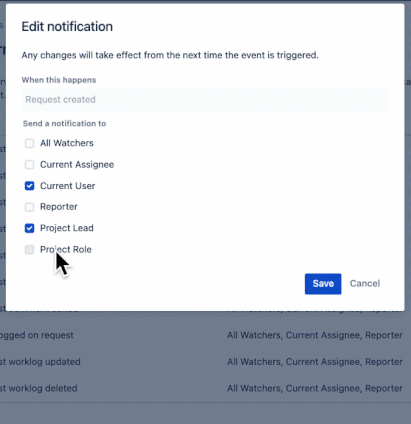This screenshot has width=411, height=424.
Task: Select the 'worklog updated' row in background
Action: coord(205,362)
